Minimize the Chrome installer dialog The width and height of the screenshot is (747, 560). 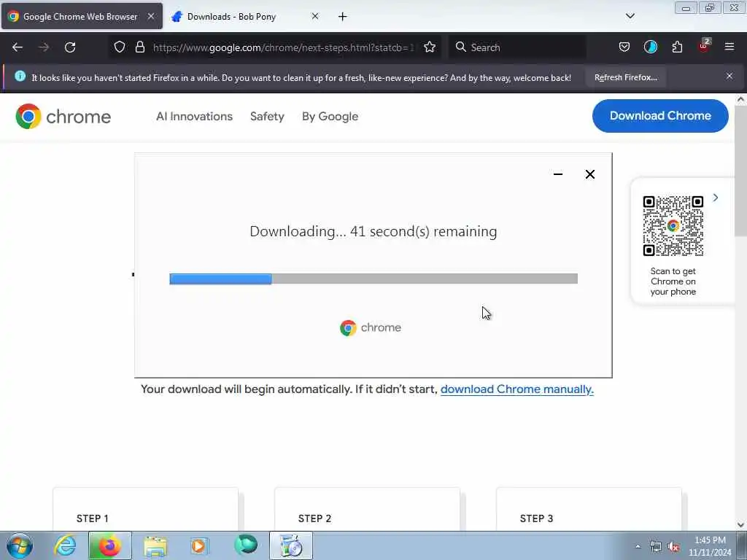[x=558, y=174]
